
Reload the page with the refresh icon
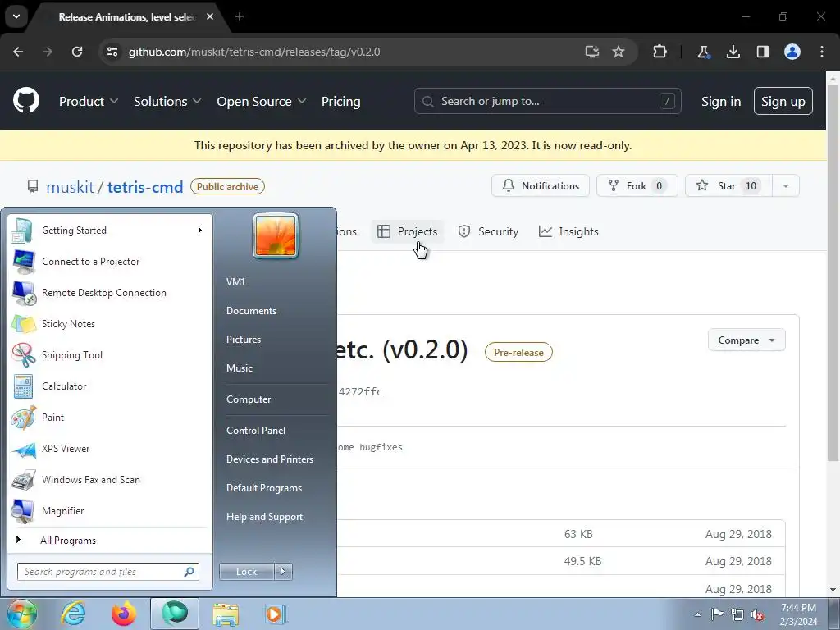[77, 52]
